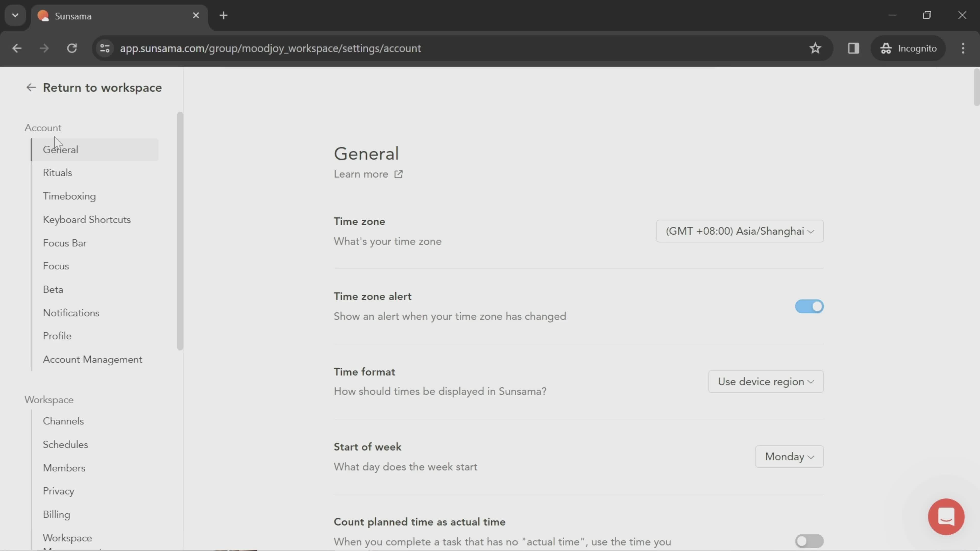Click Account Management settings item
Viewport: 980px width, 551px height.
pos(92,359)
